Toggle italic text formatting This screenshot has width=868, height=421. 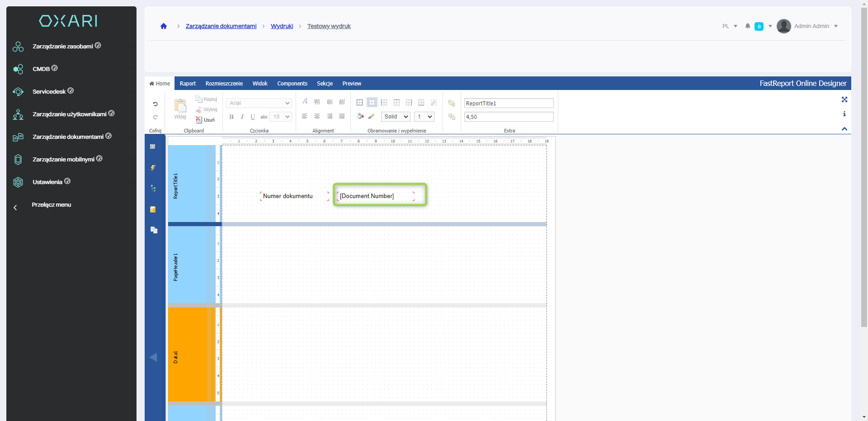(242, 117)
